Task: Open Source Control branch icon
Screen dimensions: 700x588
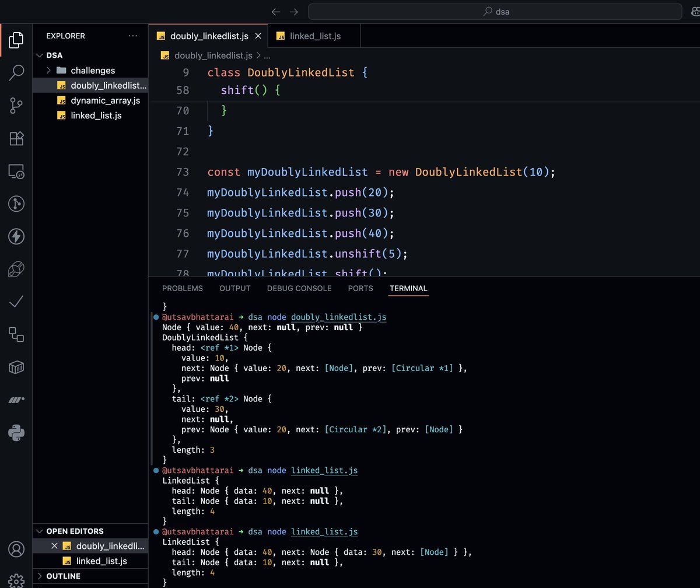Action: 16,106
